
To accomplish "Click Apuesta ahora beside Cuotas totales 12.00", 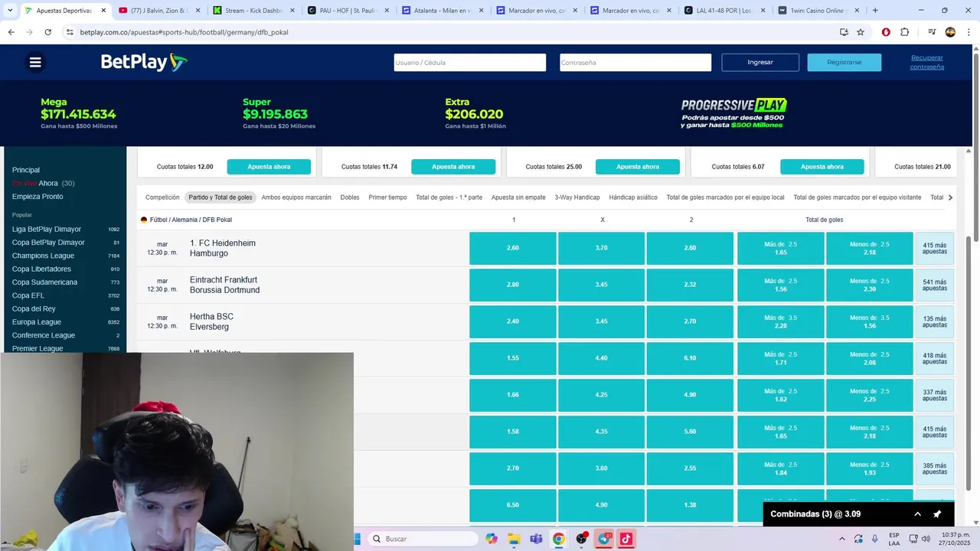I will pyautogui.click(x=269, y=167).
